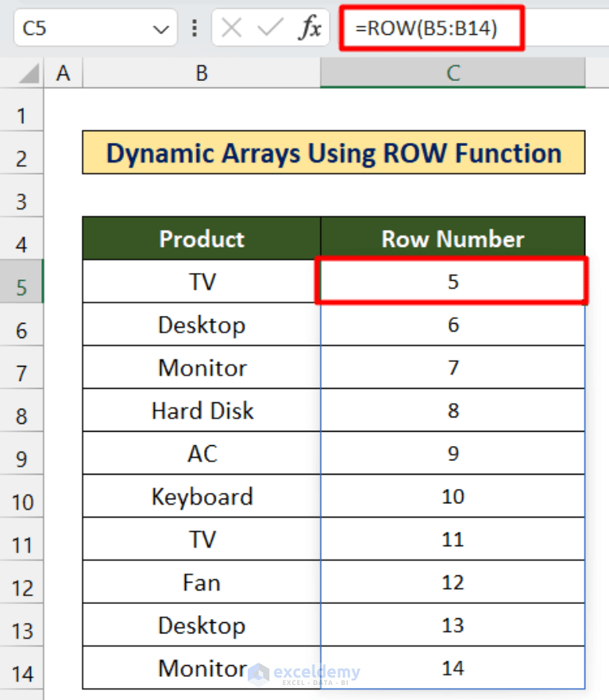Open the kebab menu beside the Name Box
Image resolution: width=609 pixels, height=700 pixels.
click(194, 28)
